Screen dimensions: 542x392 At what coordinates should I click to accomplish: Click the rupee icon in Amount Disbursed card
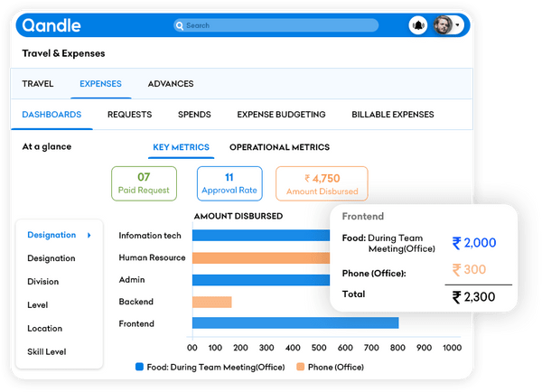tap(307, 178)
